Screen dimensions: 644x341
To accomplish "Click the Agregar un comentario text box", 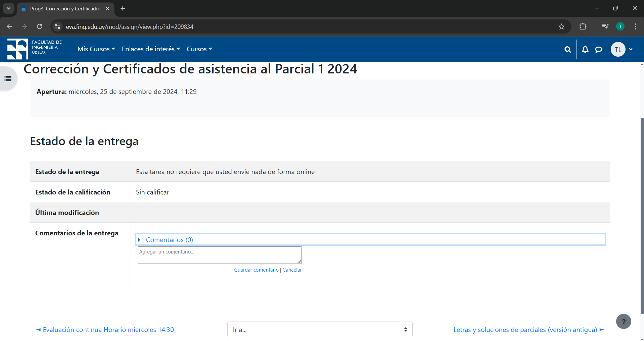I will click(x=220, y=255).
